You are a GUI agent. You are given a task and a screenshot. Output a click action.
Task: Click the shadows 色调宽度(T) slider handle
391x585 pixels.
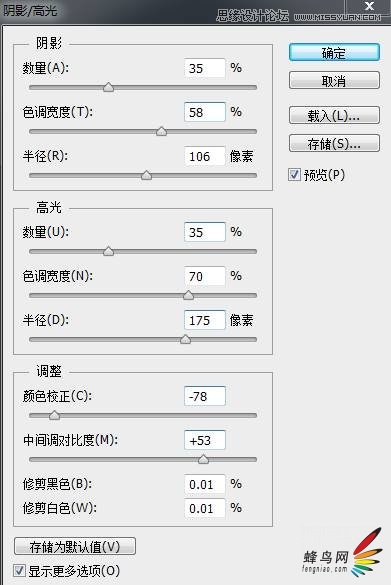pyautogui.click(x=162, y=131)
